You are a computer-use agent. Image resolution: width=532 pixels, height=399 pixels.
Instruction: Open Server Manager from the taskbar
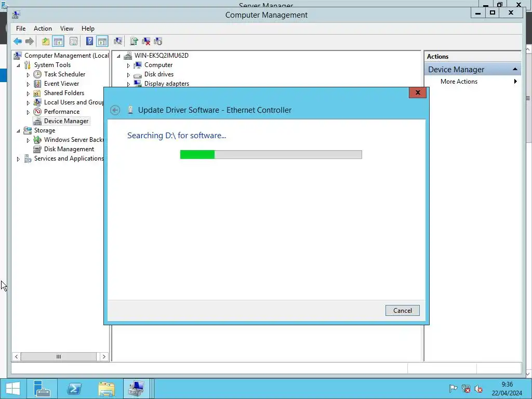pos(43,389)
